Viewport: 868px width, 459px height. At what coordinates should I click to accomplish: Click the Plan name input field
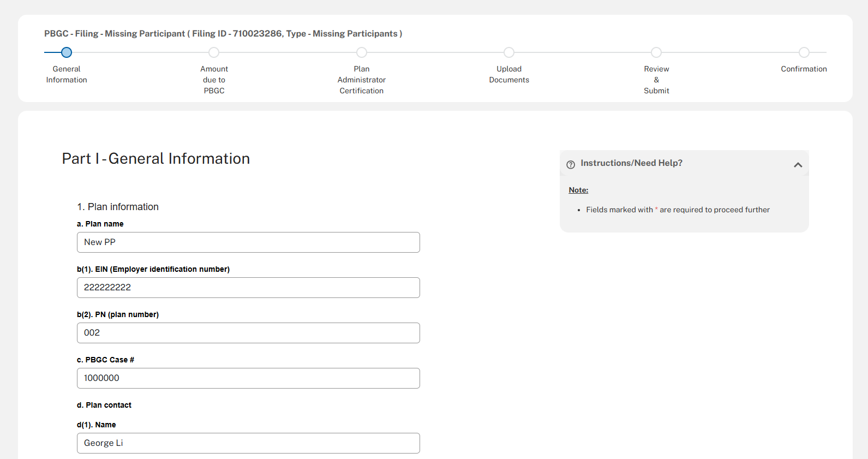[x=248, y=242]
